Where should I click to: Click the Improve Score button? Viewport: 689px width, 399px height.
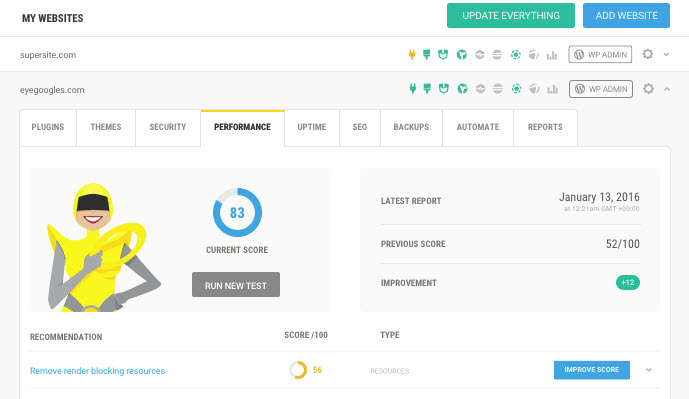point(591,370)
